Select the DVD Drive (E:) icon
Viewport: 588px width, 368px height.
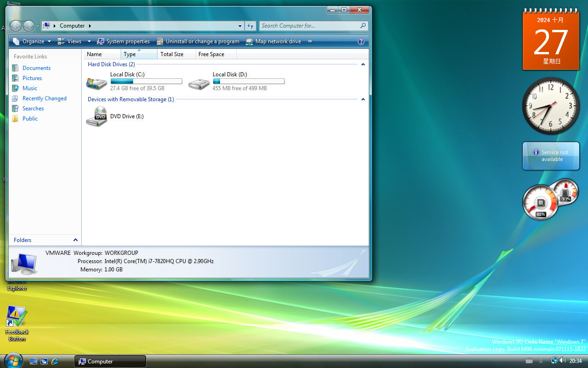(96, 116)
